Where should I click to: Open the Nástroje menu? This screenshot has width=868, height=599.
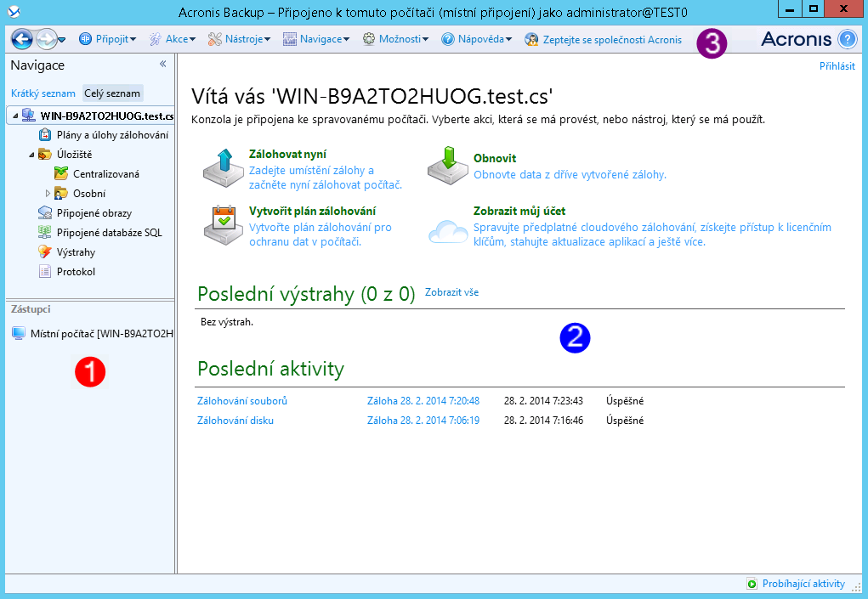(239, 39)
